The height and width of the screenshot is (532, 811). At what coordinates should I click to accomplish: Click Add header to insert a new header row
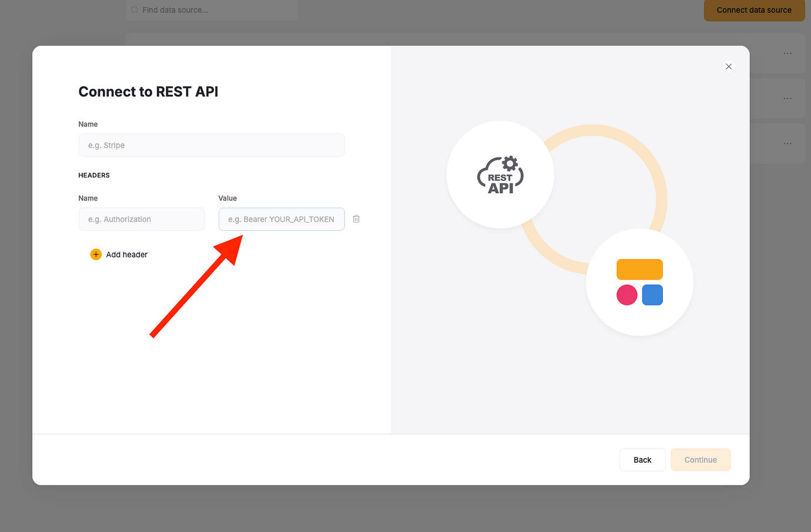coord(126,254)
